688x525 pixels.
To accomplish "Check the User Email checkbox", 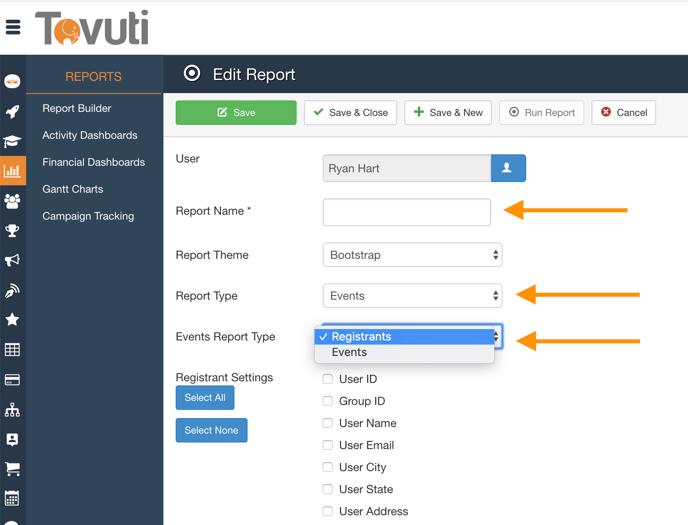I will [328, 445].
